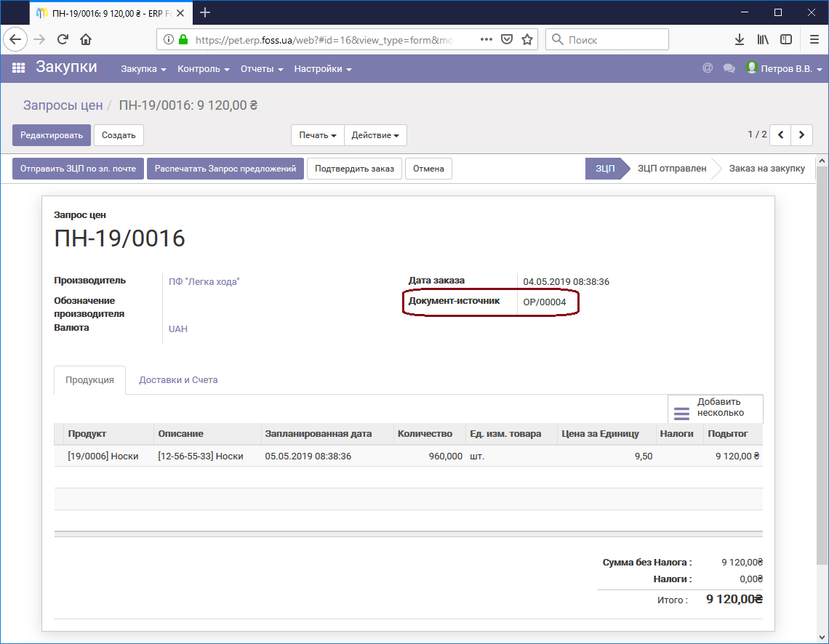Open page actions three-dots menu
The image size is (829, 644).
(x=486, y=39)
